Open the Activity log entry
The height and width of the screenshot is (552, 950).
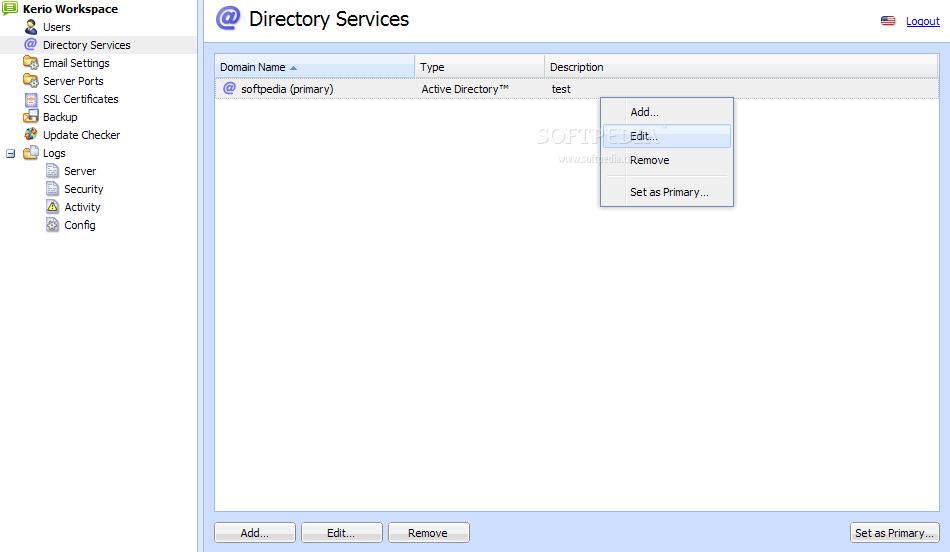[x=82, y=207]
